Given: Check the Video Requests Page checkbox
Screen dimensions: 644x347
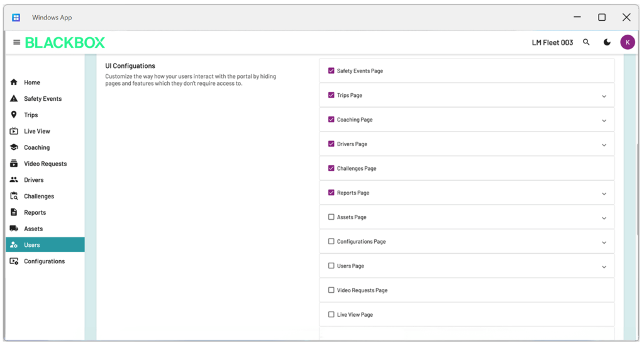Looking at the screenshot, I should click(x=331, y=290).
